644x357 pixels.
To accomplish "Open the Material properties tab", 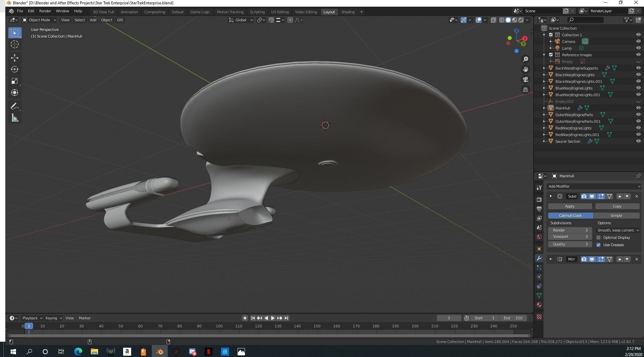I will [x=539, y=305].
